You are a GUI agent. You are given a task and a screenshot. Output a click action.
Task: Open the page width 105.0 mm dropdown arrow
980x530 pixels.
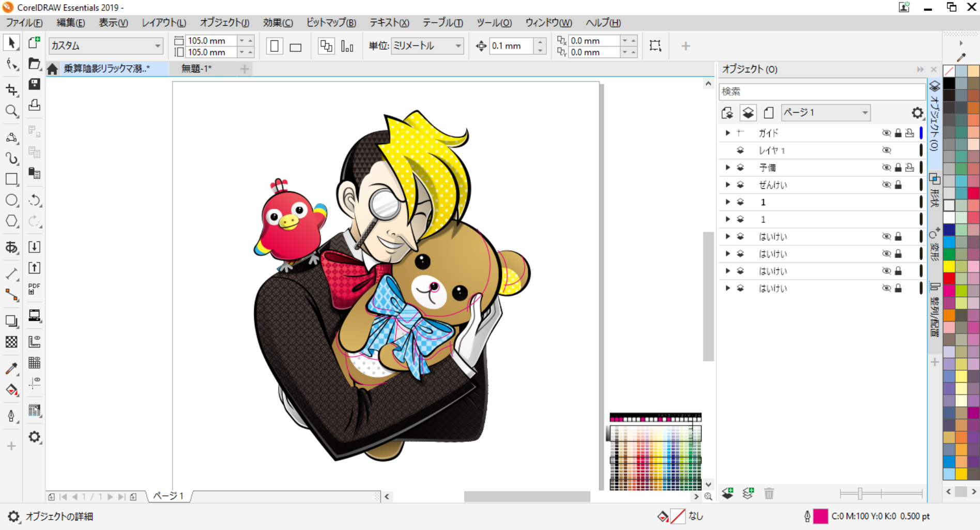tap(241, 41)
